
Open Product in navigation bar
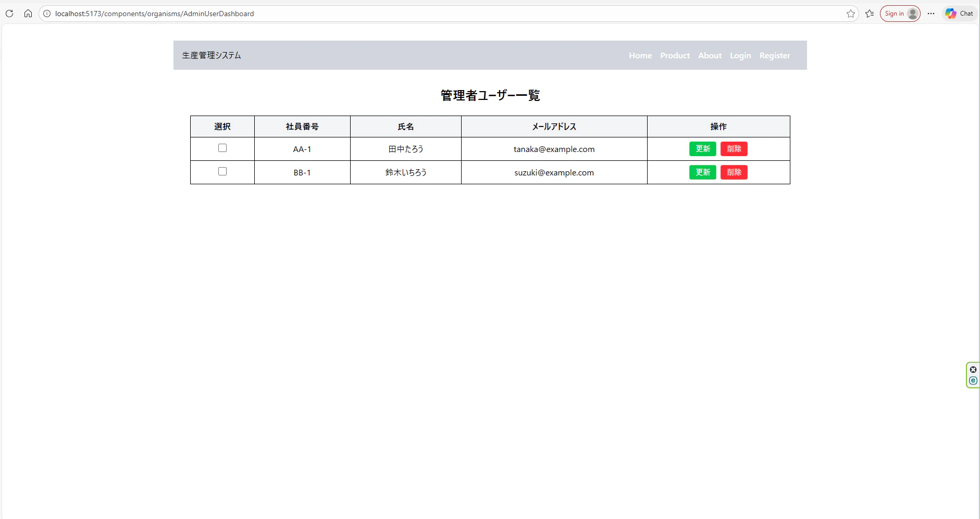point(675,55)
